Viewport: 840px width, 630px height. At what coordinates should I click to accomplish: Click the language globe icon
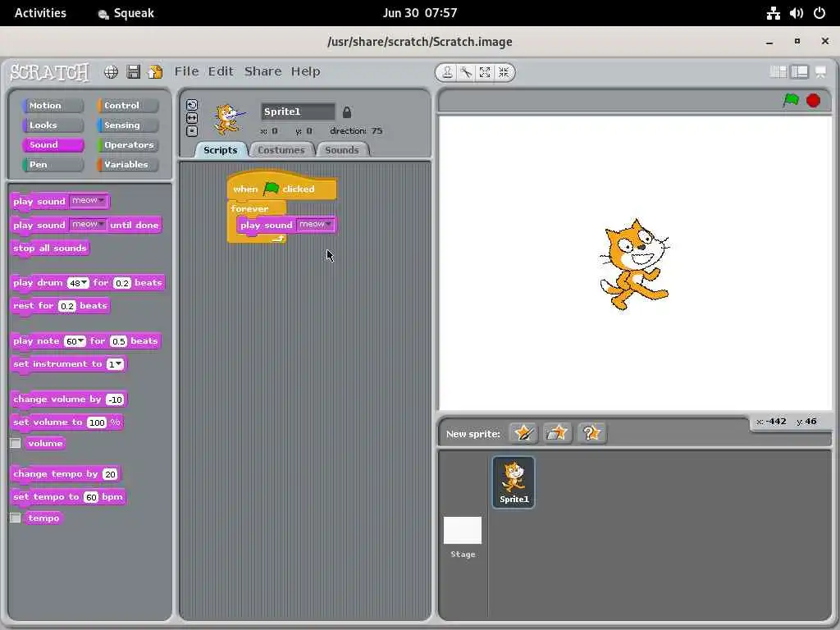point(111,72)
